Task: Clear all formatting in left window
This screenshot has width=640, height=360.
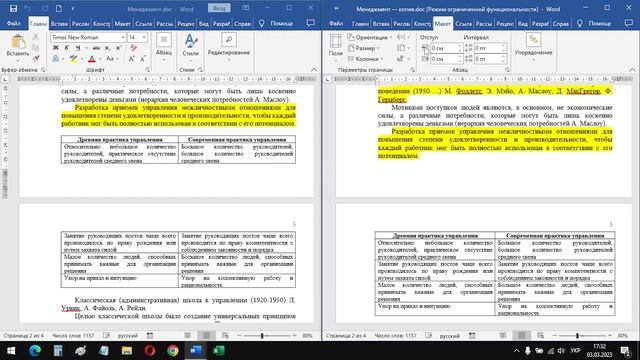Action: click(x=133, y=48)
